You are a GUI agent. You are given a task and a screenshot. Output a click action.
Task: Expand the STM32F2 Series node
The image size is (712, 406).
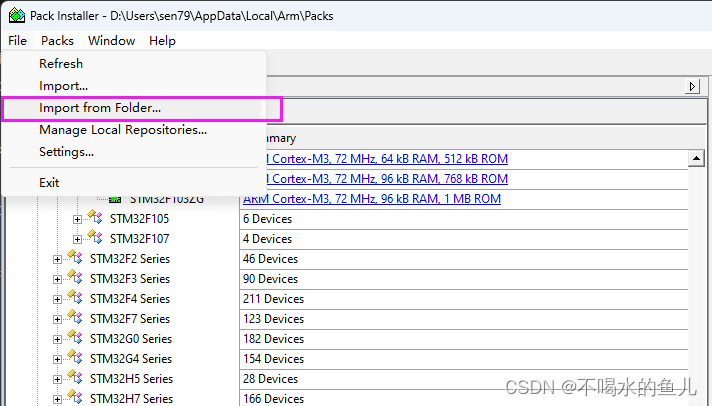tap(58, 259)
